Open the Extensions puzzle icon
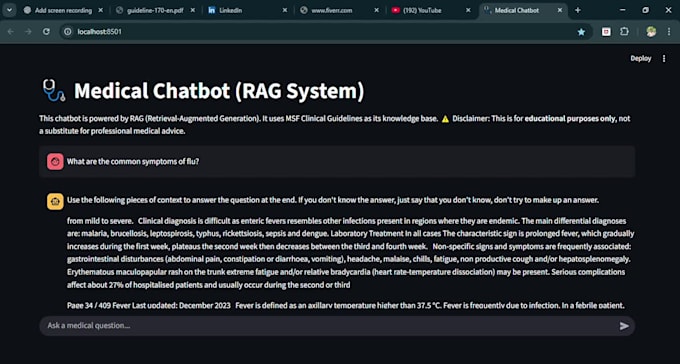Viewport: 680px width, 364px height. tap(624, 32)
